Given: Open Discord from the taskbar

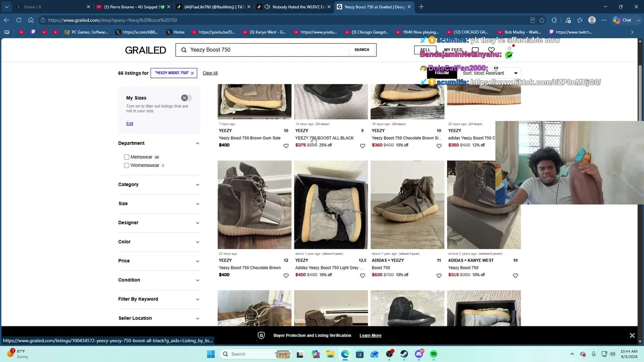Looking at the screenshot, I should tap(419, 354).
